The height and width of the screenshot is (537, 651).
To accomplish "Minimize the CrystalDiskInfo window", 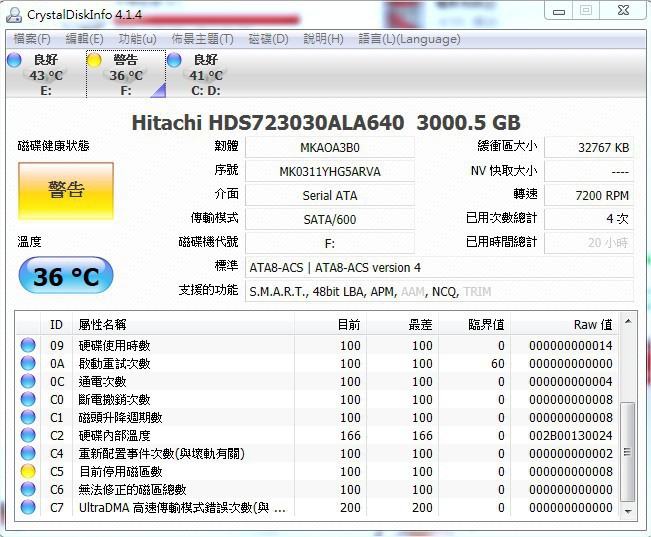I will [x=559, y=12].
